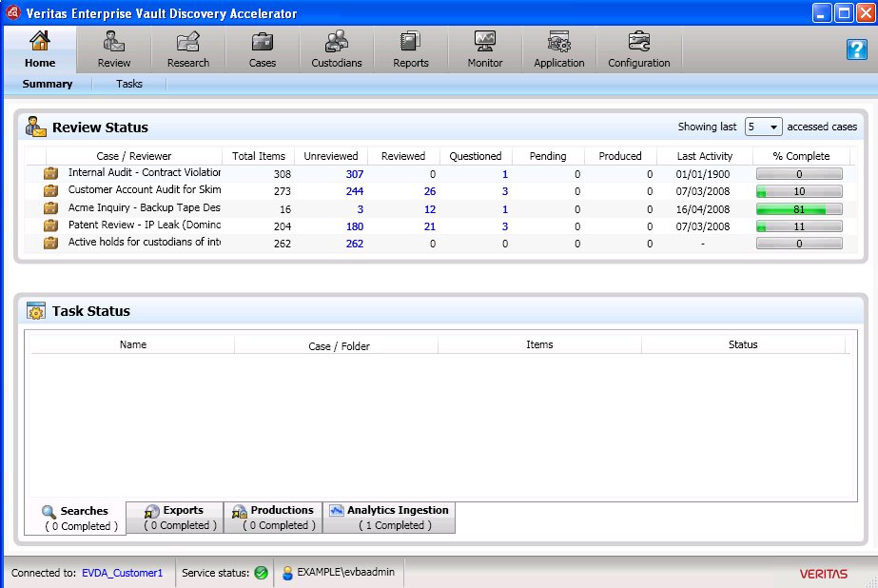Select the Exports task tab
The image size is (878, 588).
[x=175, y=518]
